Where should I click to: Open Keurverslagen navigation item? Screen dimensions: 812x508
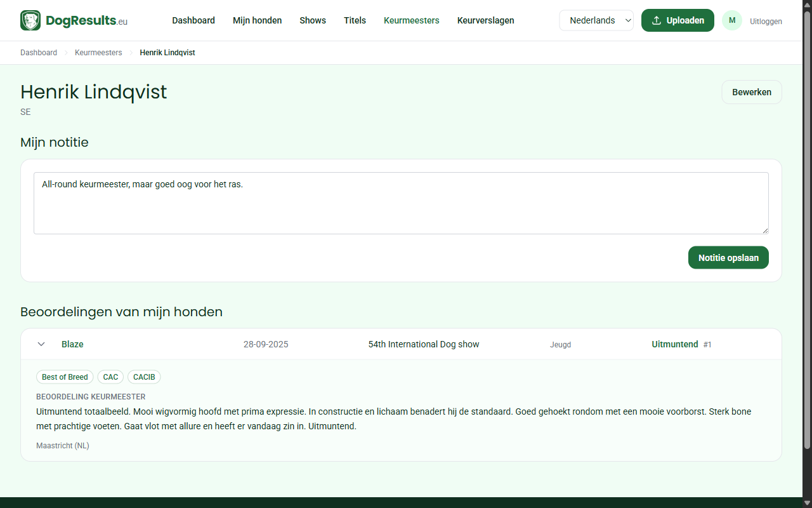(486, 20)
